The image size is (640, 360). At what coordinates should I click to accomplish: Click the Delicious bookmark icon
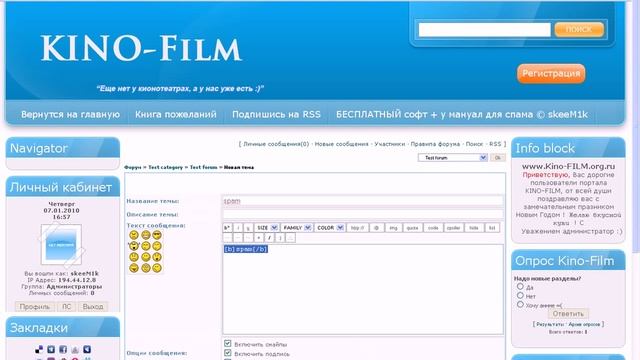click(x=39, y=349)
